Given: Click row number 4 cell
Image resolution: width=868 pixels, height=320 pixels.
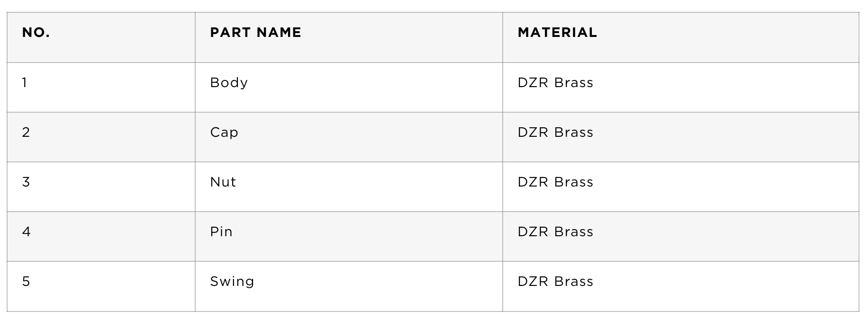Looking at the screenshot, I should pyautogui.click(x=101, y=236).
